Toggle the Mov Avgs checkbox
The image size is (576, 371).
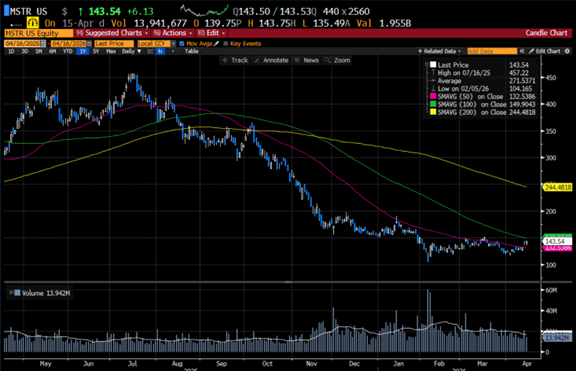181,43
